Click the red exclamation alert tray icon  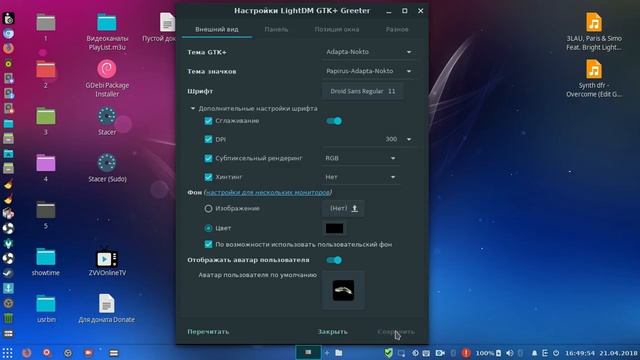pyautogui.click(x=466, y=353)
